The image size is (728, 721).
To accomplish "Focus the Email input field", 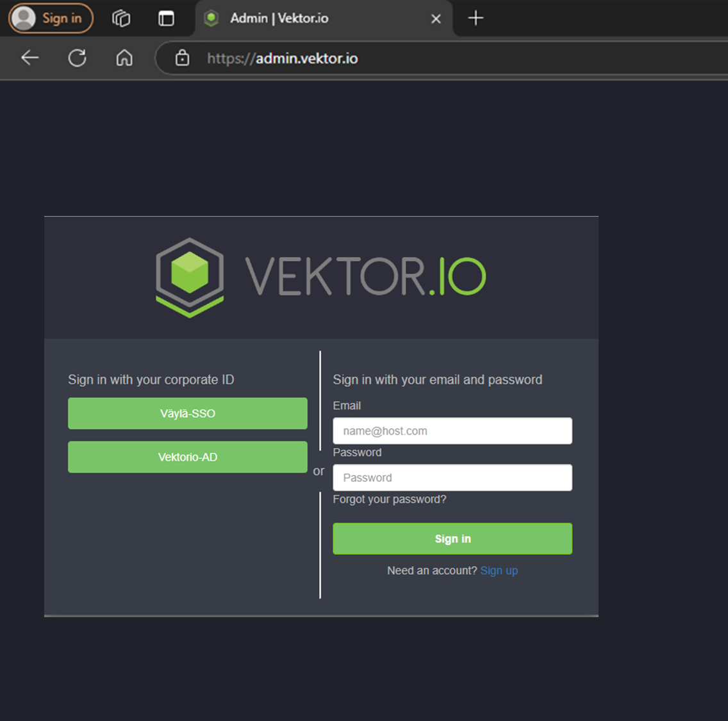I will pyautogui.click(x=452, y=431).
